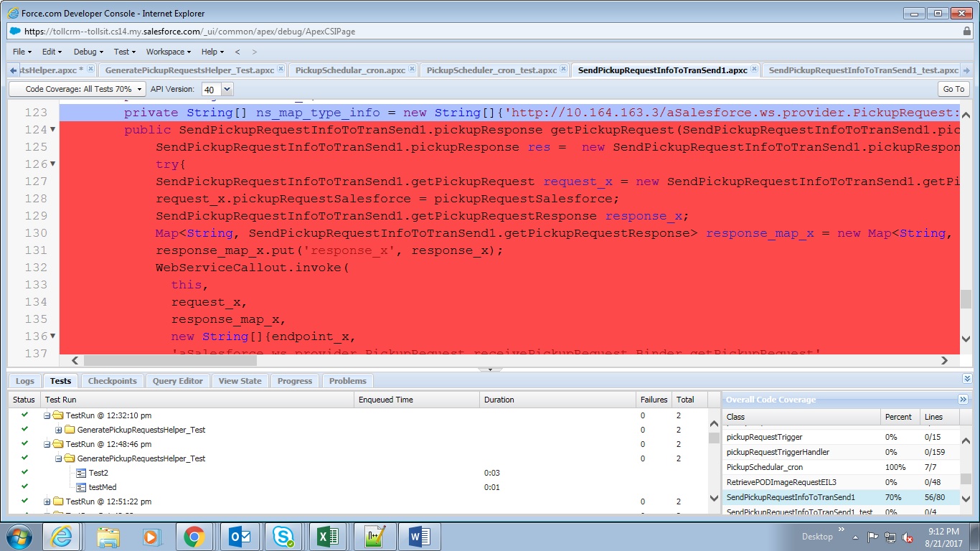Click the editor's vertical scrollbar down arrow
Screen dimensions: 980x551
pyautogui.click(x=966, y=339)
